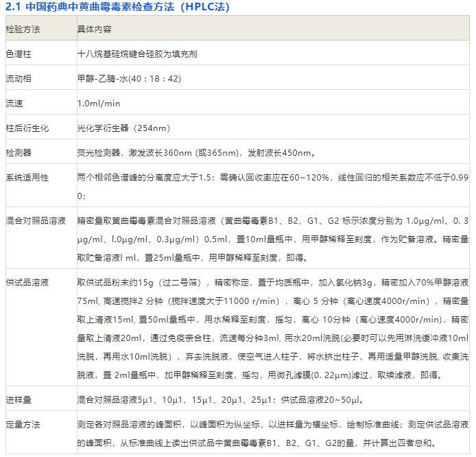Click the 流速 row label
The image size is (476, 457).
[14, 104]
